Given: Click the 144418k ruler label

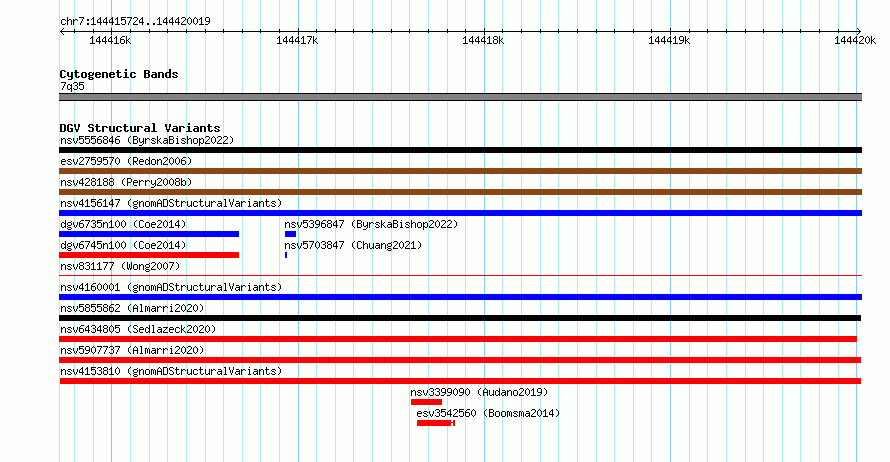Looking at the screenshot, I should click(483, 40).
